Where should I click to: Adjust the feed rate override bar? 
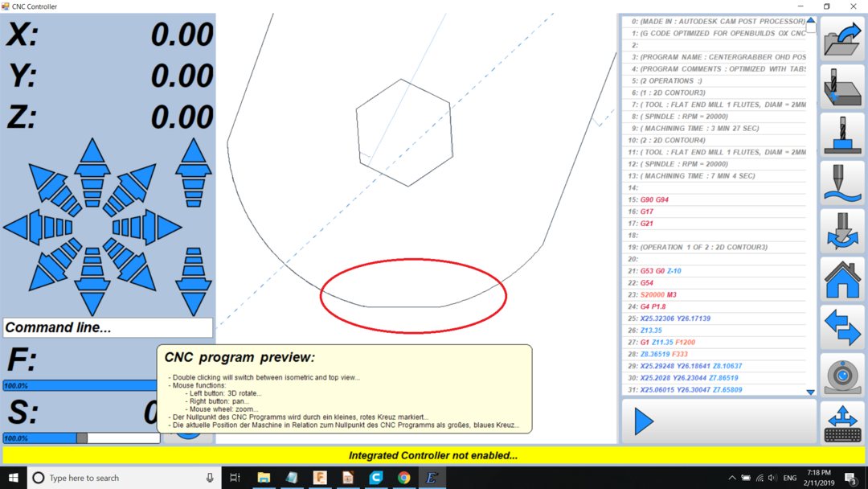click(x=80, y=386)
